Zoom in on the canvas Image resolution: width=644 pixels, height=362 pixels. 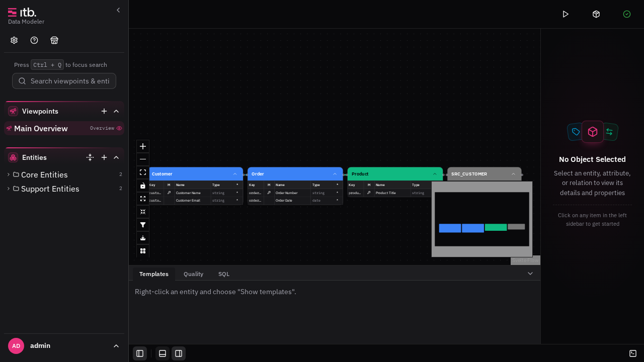(x=143, y=146)
